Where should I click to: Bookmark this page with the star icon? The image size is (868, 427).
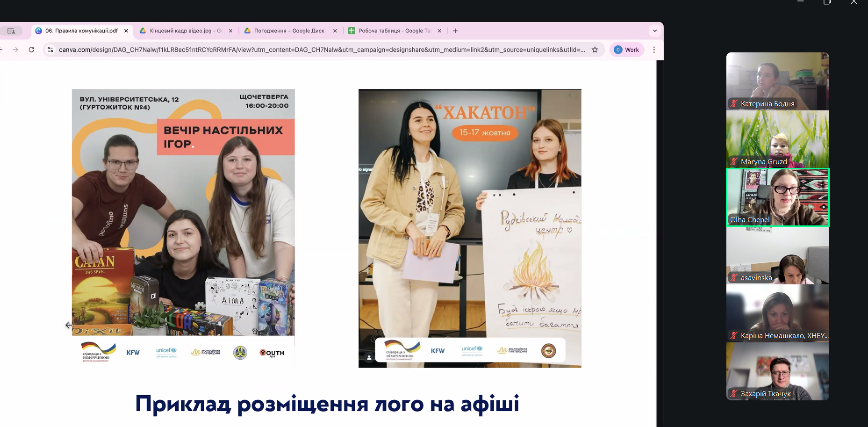coord(595,50)
